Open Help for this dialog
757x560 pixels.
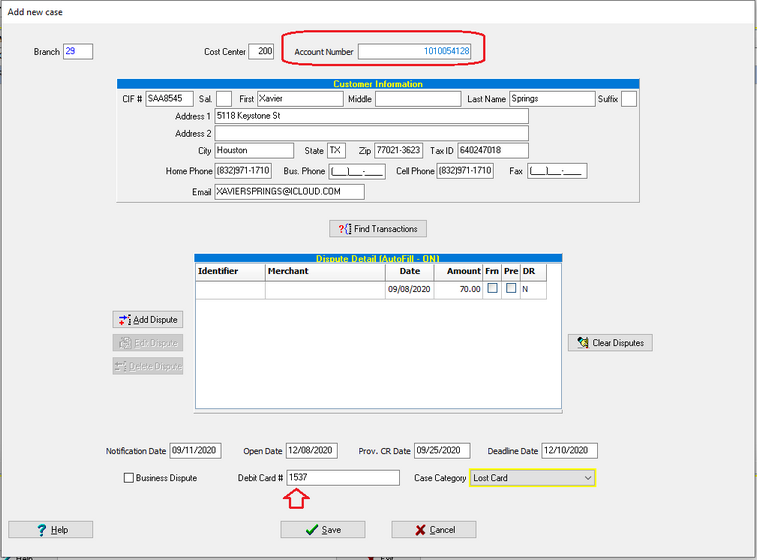50,530
